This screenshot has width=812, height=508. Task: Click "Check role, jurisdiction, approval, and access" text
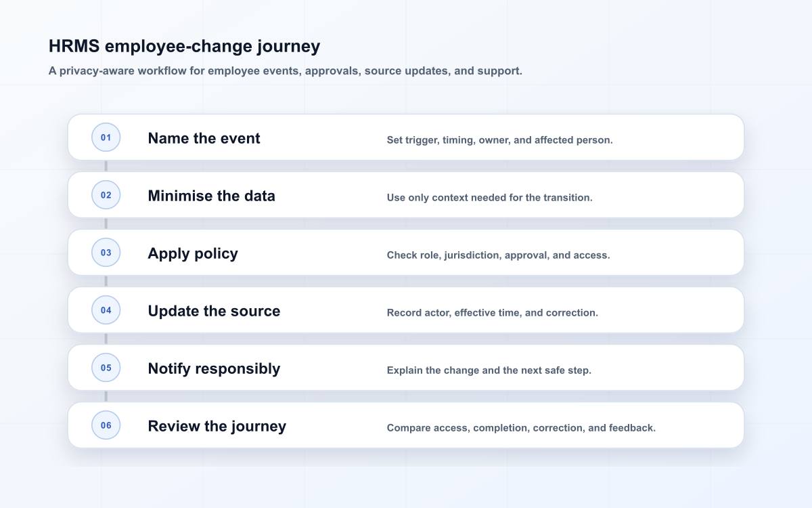pyautogui.click(x=498, y=255)
